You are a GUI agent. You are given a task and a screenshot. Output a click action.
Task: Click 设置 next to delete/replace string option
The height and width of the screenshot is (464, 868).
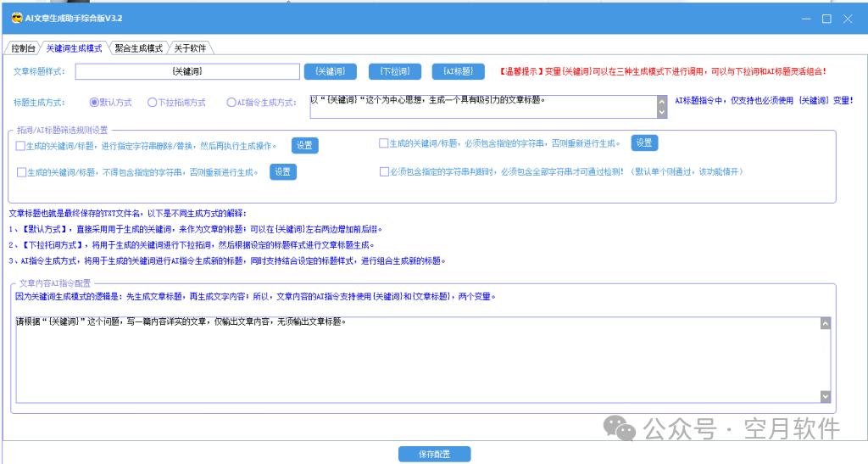click(304, 146)
